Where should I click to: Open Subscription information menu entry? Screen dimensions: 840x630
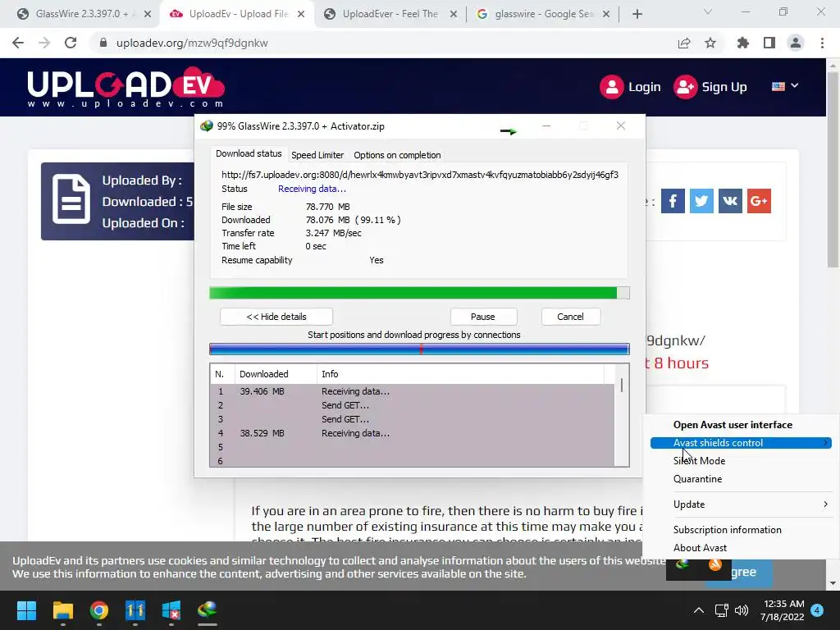[x=727, y=530]
